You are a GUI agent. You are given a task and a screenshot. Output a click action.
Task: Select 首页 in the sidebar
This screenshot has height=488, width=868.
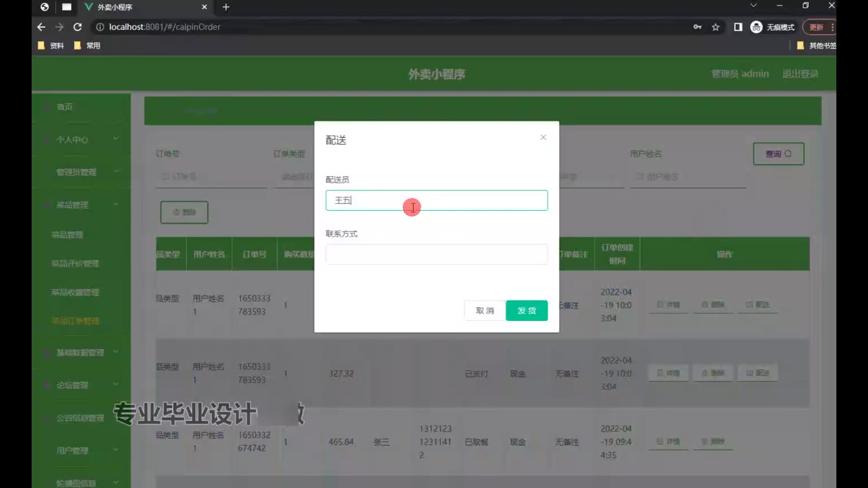coord(65,107)
